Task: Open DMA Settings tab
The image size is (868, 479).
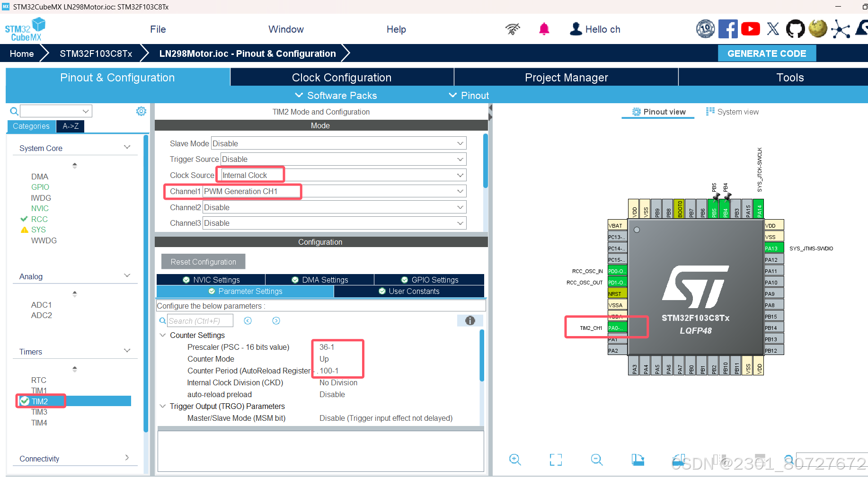Action: coord(320,280)
